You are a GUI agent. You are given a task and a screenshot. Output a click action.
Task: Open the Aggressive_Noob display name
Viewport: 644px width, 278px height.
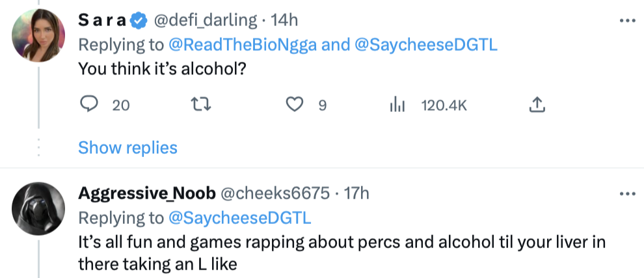pyautogui.click(x=147, y=193)
